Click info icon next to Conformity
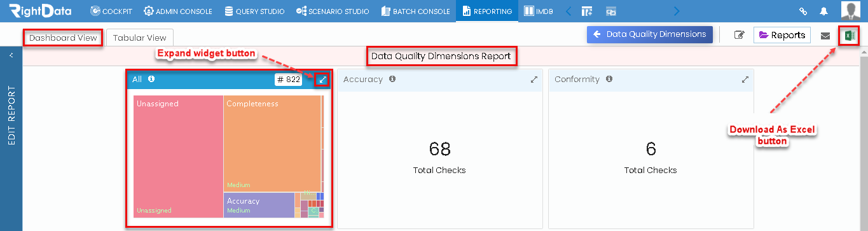This screenshot has height=231, width=868. point(609,79)
